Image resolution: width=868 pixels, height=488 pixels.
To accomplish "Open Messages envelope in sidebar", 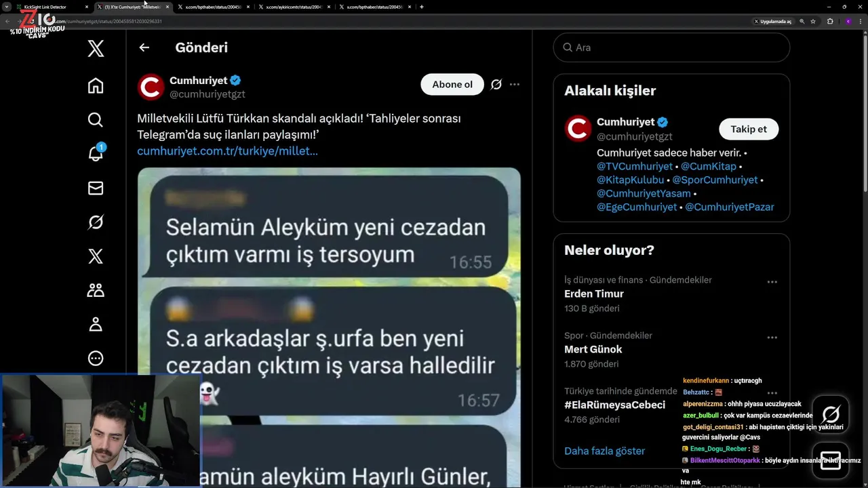I will pos(96,188).
